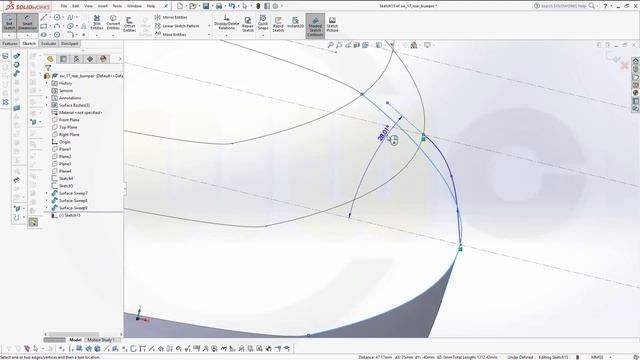The image size is (640, 360).
Task: Toggle the Instant2D tool
Action: tap(296, 22)
